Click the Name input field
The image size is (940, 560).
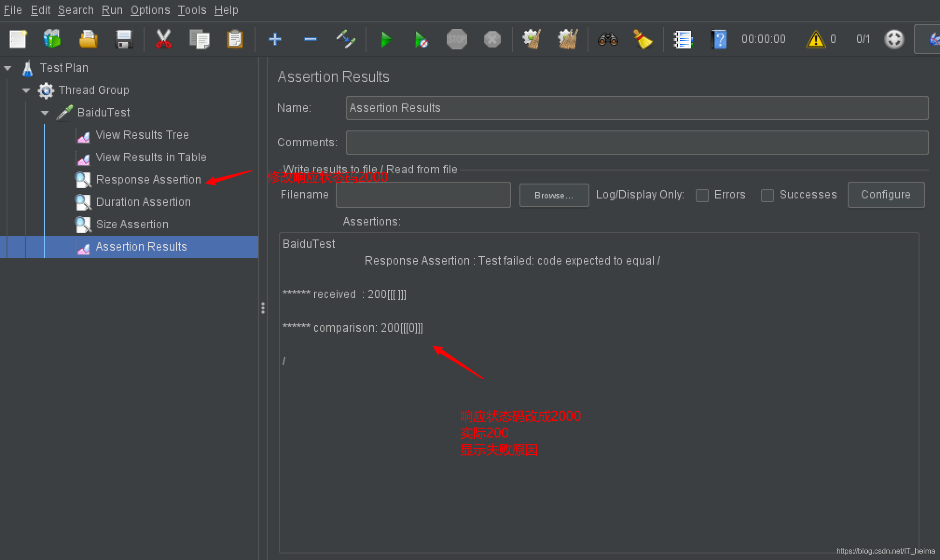tap(637, 108)
